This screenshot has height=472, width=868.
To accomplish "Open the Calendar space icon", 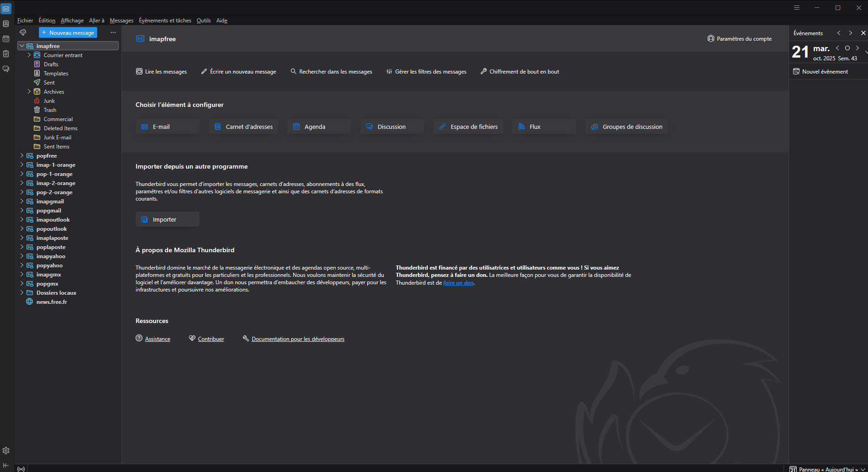I will pyautogui.click(x=6, y=39).
